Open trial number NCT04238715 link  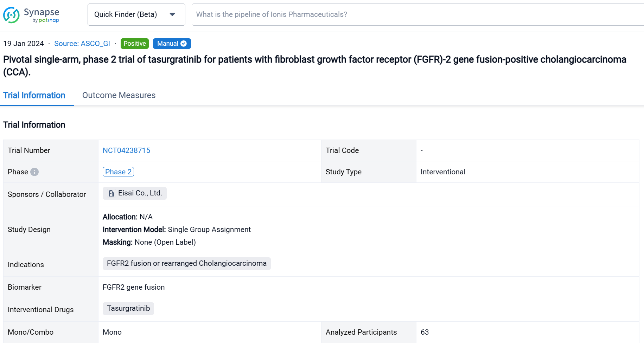point(126,150)
